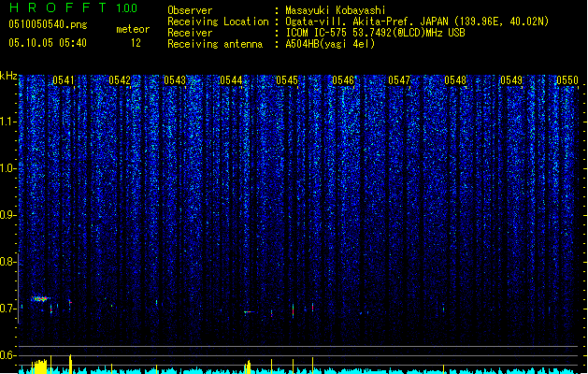588x374 pixels.
Task: Click the kHz axis unit label
Action: point(8,76)
